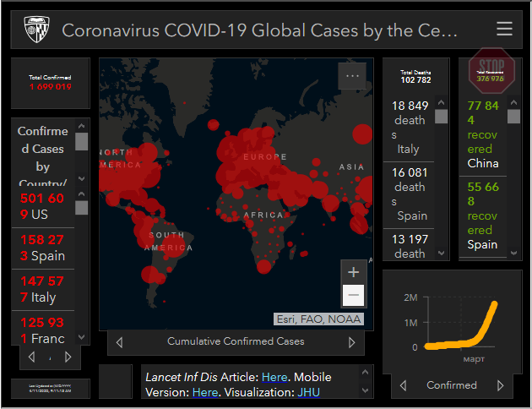Click the 55 668 recovered Spain entry

[483, 215]
